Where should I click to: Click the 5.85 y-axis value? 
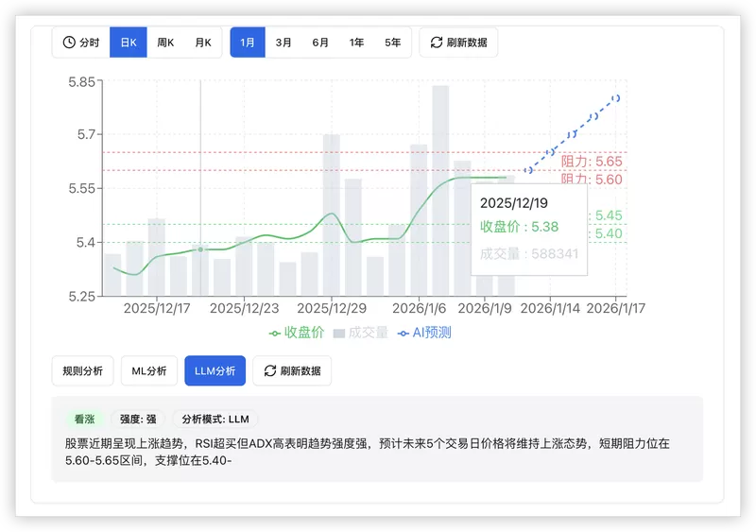click(x=81, y=82)
